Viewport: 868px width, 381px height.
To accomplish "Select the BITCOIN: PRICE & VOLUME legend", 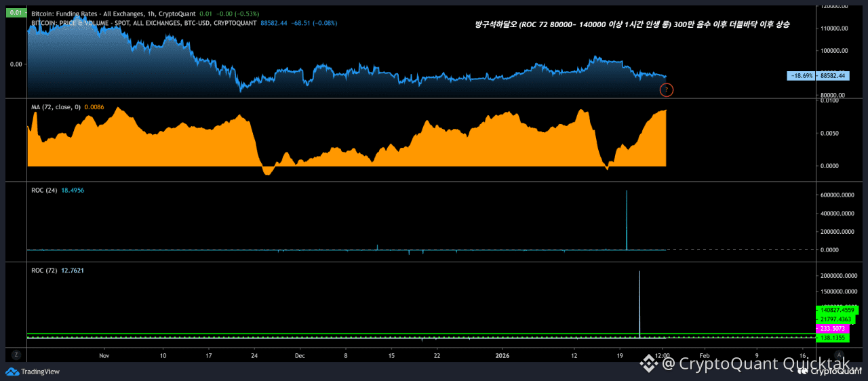I will 144,23.
